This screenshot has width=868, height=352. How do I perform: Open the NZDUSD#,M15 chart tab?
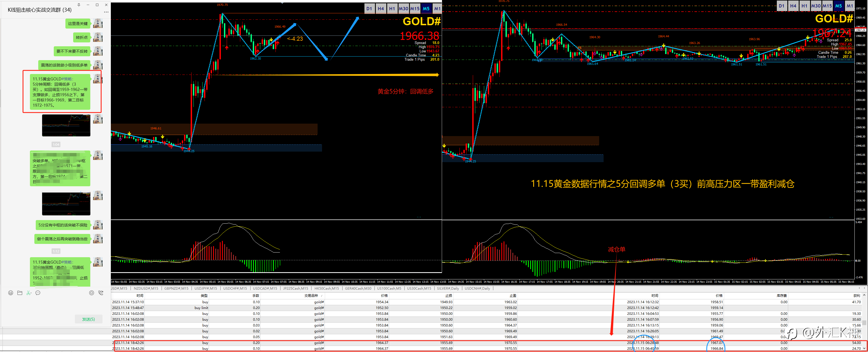[x=146, y=288]
